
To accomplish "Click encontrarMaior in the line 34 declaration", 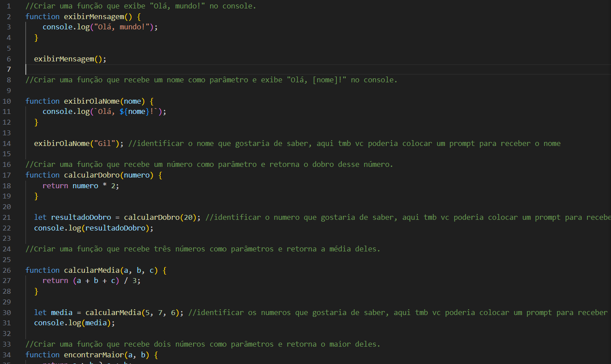I will [94, 355].
